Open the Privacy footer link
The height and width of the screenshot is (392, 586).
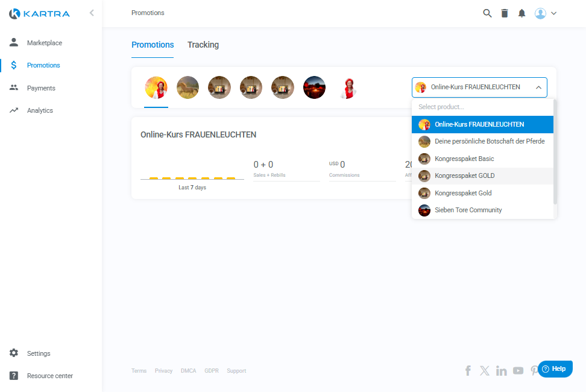pyautogui.click(x=164, y=371)
